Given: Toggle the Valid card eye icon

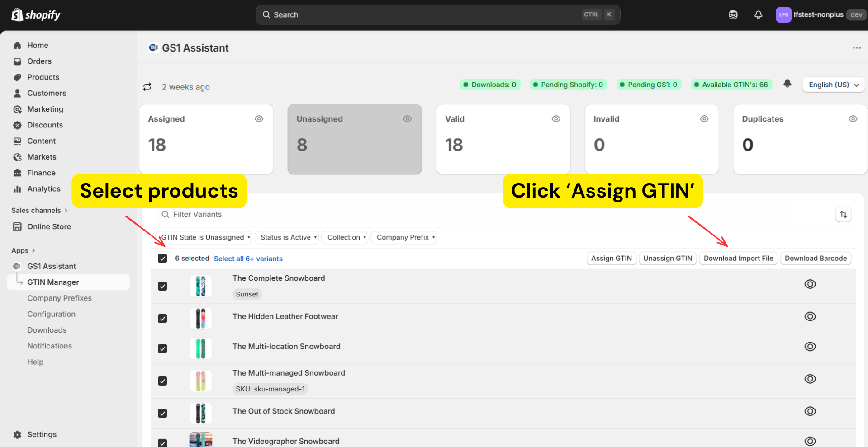Looking at the screenshot, I should (556, 119).
